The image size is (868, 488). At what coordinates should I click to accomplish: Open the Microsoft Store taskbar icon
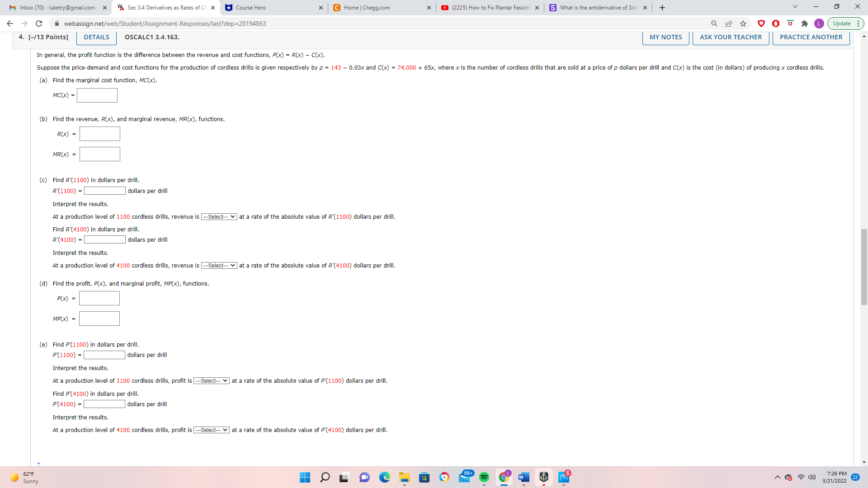424,477
